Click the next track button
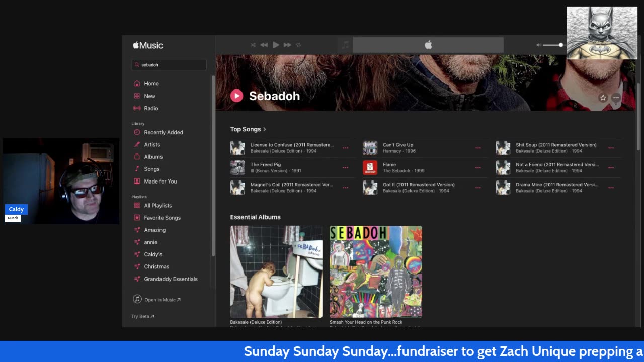Viewport: 644px width, 362px height. 287,45
